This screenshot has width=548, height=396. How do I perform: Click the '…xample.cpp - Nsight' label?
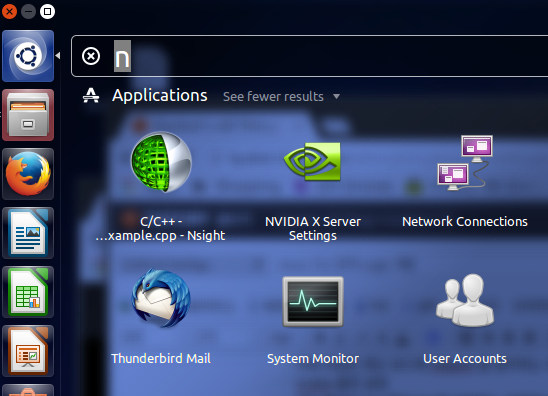(x=160, y=236)
